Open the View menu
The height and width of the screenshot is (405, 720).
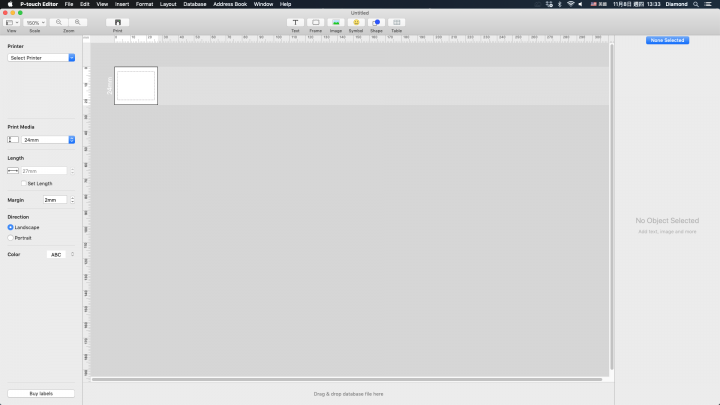click(102, 4)
